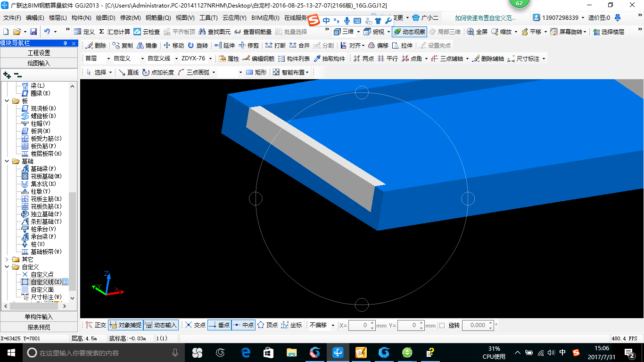Open 编辑钢筋 (edit rebar)
Image resolution: width=644 pixels, height=362 pixels.
[x=258, y=59]
